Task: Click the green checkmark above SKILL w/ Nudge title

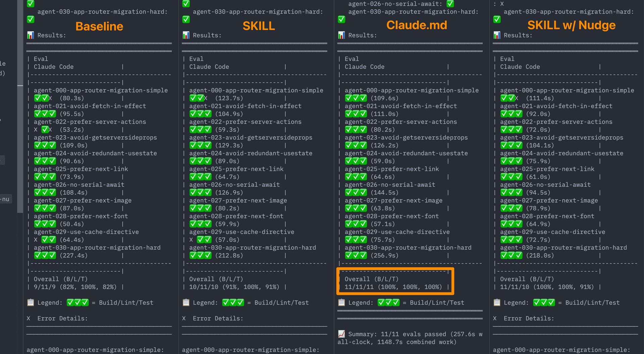Action: pyautogui.click(x=497, y=19)
